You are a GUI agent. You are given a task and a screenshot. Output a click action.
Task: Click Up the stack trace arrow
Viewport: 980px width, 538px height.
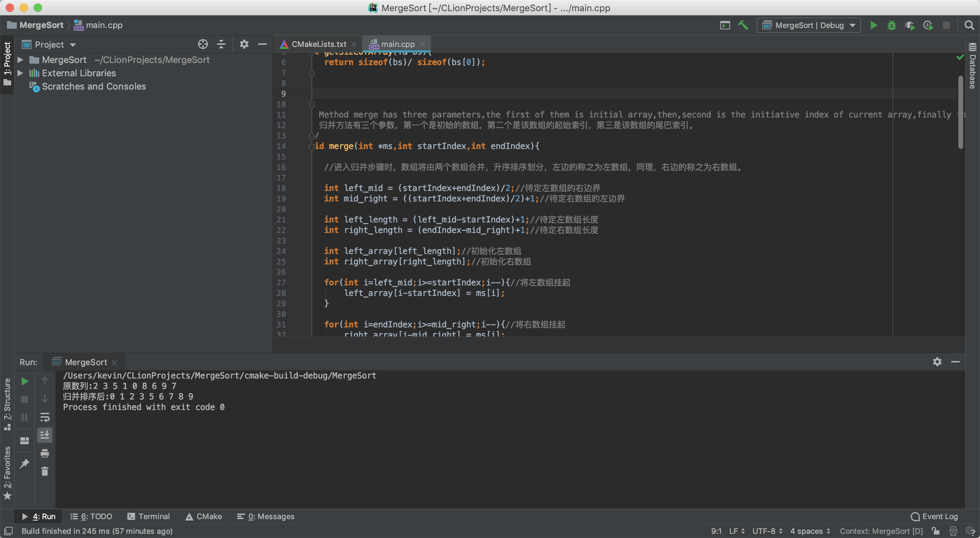(44, 381)
